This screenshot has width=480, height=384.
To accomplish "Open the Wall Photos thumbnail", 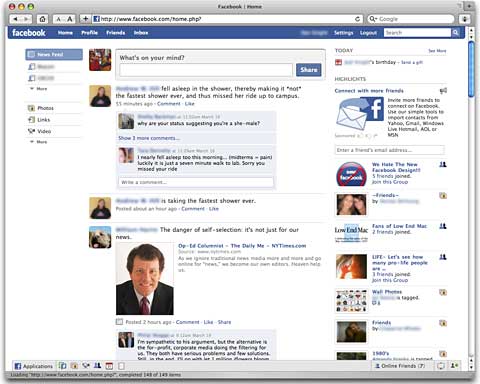I will point(351,301).
